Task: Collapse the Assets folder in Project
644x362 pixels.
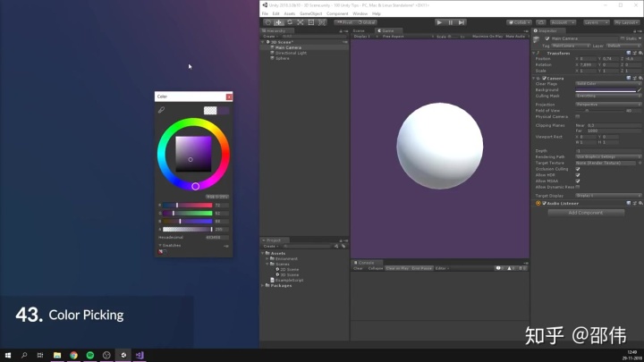Action: [263, 253]
